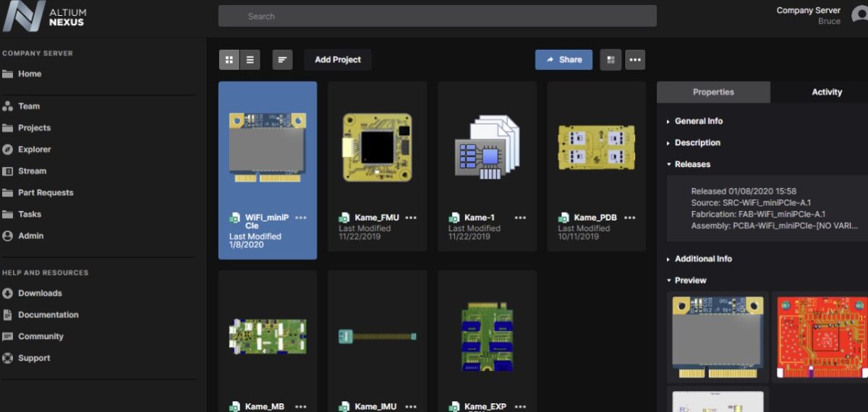
Task: Switch to the Properties tab
Action: tap(713, 93)
